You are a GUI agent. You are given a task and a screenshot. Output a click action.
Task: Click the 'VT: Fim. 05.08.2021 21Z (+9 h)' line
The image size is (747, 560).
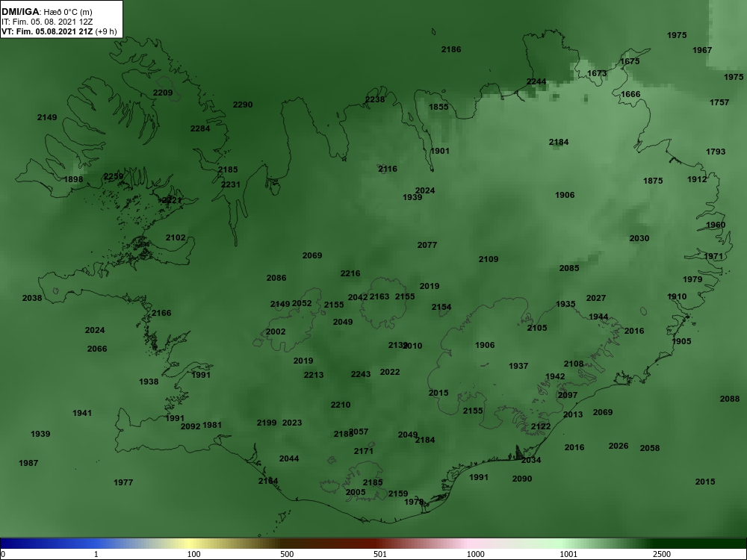tap(59, 31)
